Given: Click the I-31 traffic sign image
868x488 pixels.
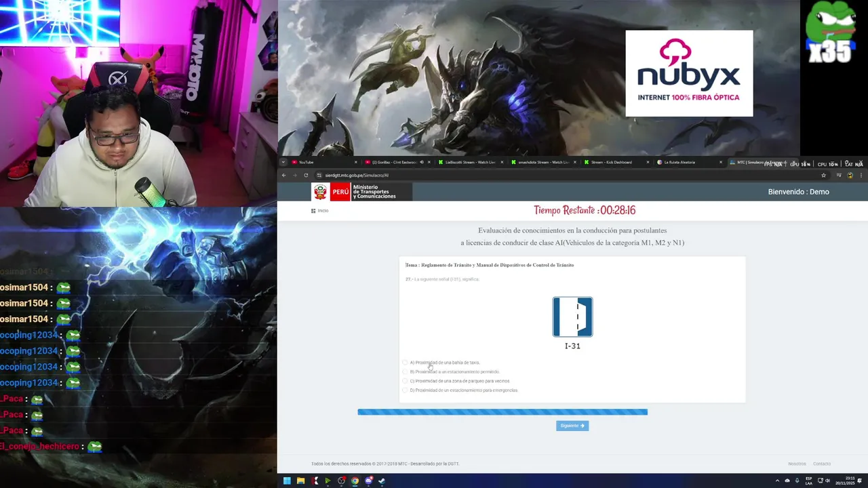Looking at the screenshot, I should click(572, 317).
